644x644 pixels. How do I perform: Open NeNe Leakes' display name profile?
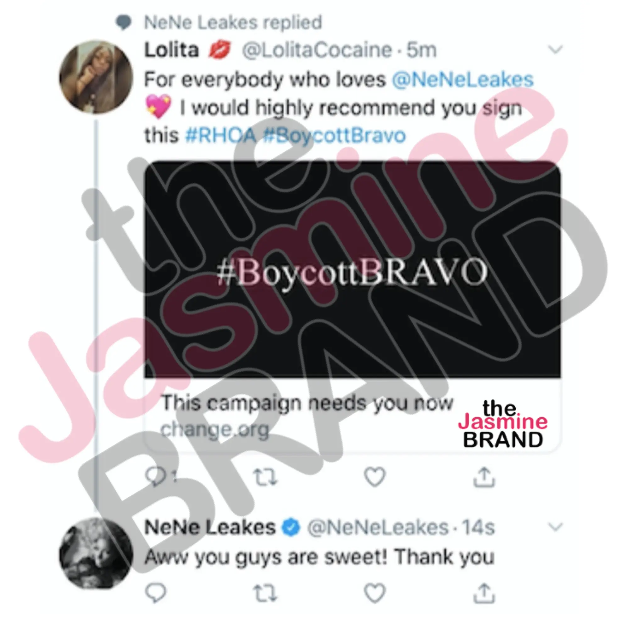(x=210, y=527)
